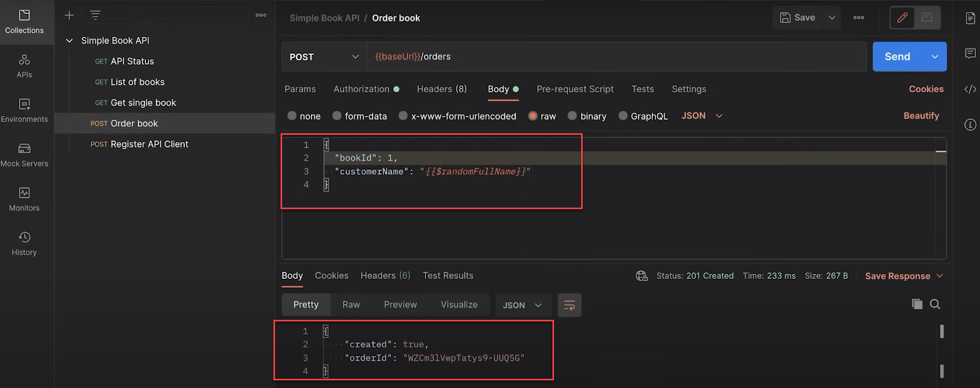Switch to comment mode icon in header
Image resolution: width=980 pixels, height=388 pixels.
[x=927, y=17]
